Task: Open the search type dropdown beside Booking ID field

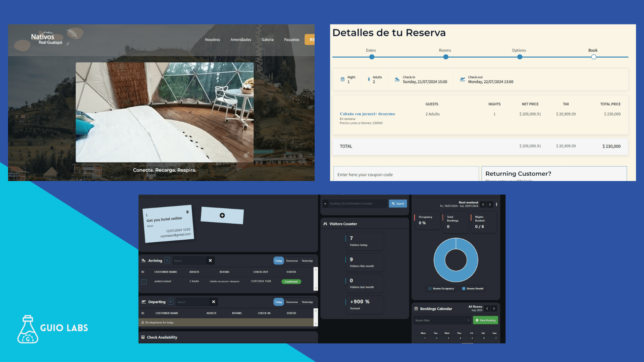Action: [x=325, y=204]
